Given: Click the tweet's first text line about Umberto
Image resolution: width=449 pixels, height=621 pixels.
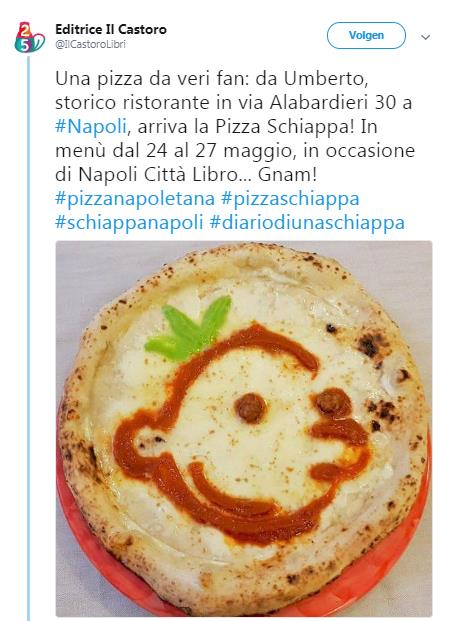Looking at the screenshot, I should tap(212, 79).
